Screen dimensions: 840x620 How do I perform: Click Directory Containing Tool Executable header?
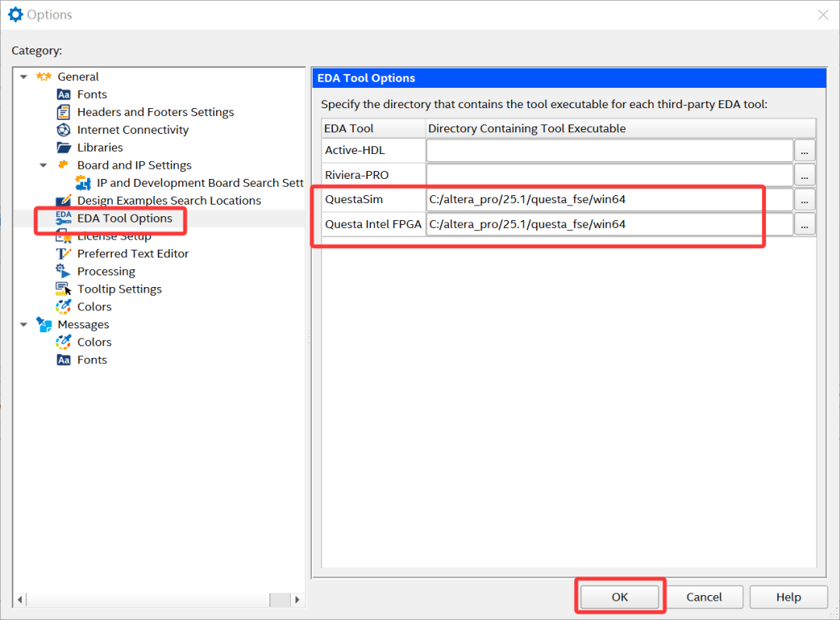pos(621,128)
